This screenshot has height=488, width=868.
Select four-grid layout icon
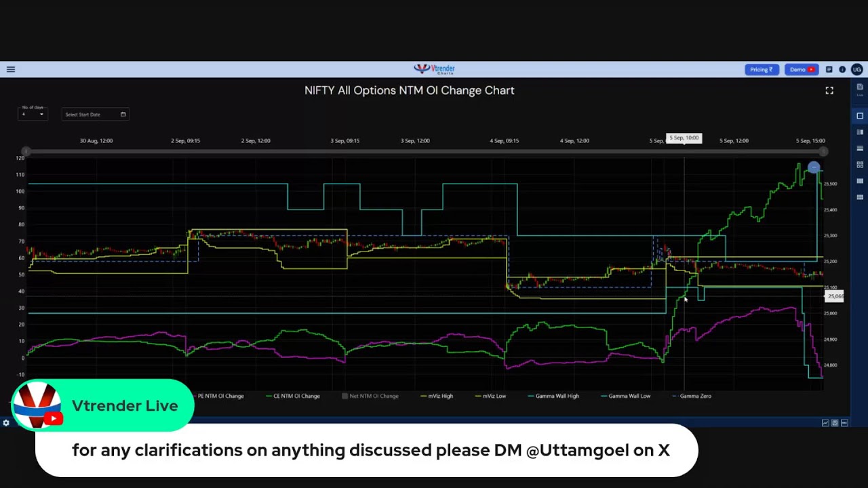point(860,165)
